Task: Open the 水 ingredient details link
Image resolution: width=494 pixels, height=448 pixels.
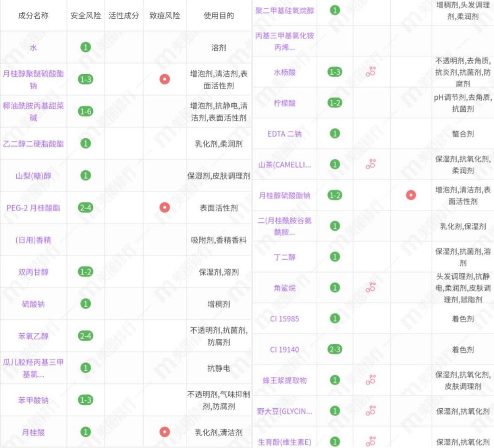Action: [34, 46]
